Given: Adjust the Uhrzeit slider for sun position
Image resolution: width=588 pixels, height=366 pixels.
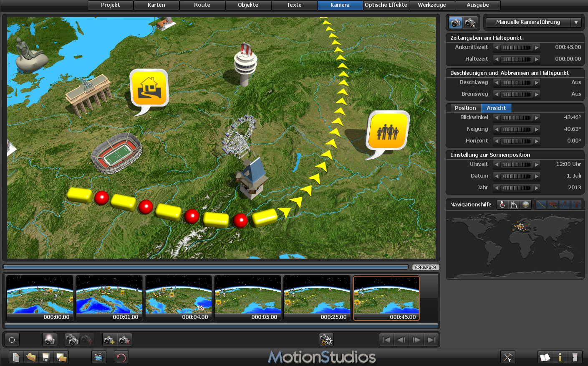Looking at the screenshot, I should click(x=516, y=164).
